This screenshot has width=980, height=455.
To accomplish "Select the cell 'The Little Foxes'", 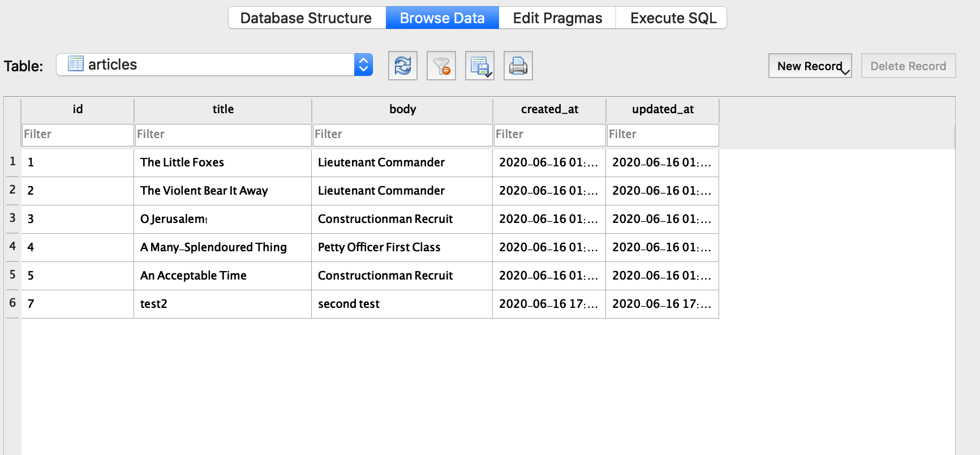I will (x=182, y=162).
